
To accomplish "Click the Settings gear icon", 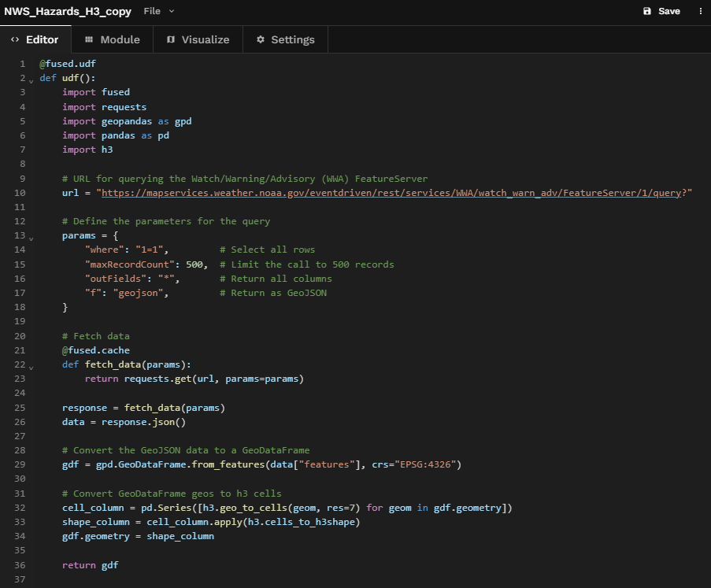I will (x=261, y=39).
